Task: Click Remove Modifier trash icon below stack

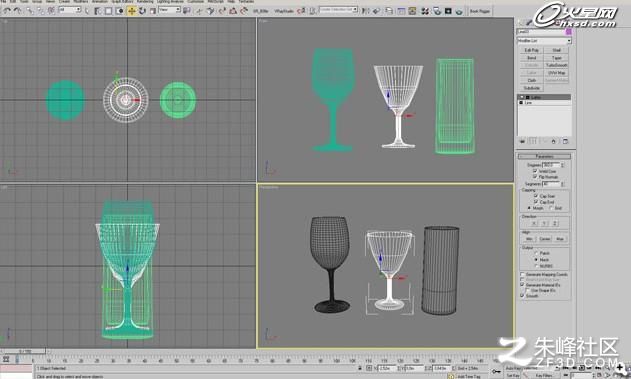Action: click(554, 141)
